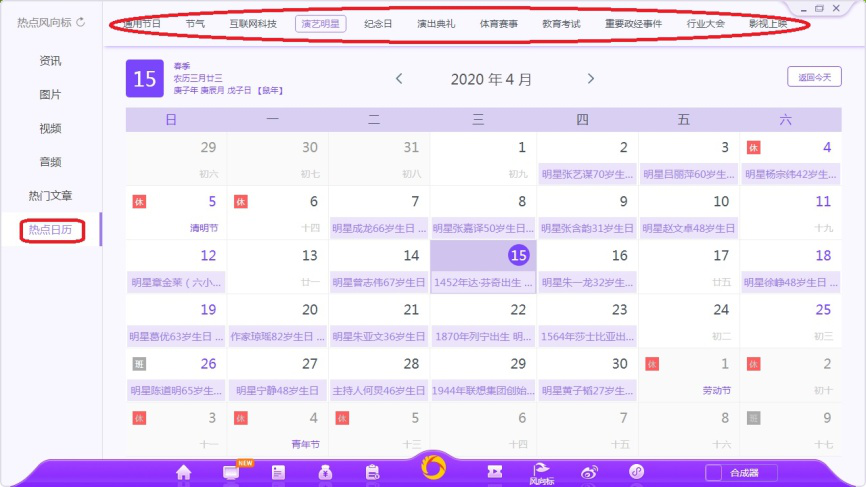Open 资讯 in the left sidebar
This screenshot has height=487, width=866.
point(50,61)
